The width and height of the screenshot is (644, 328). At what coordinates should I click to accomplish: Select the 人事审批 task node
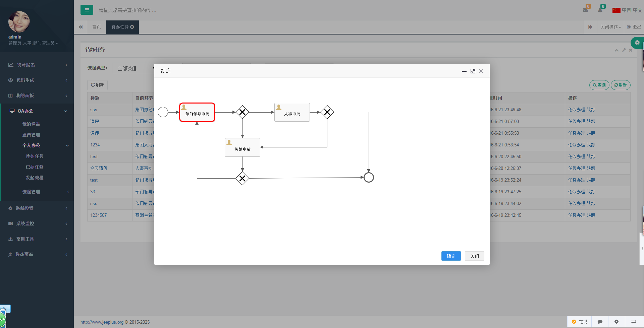point(292,112)
